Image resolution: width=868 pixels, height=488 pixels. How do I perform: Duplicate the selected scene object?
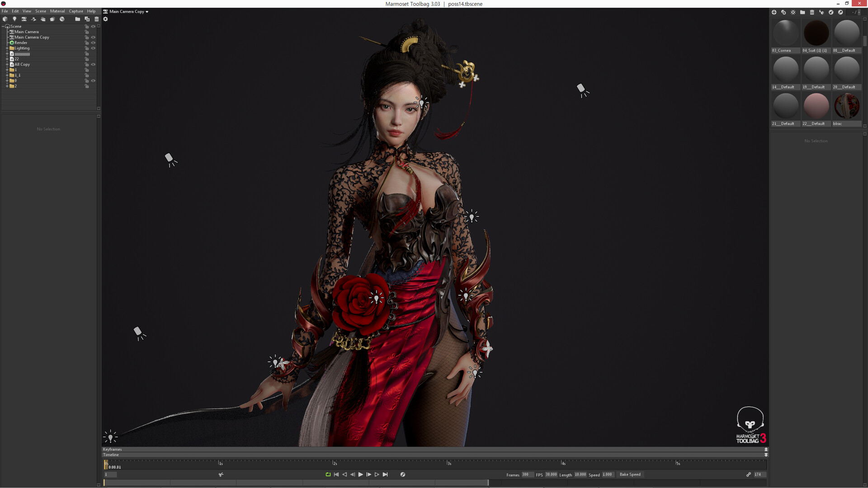coord(87,19)
